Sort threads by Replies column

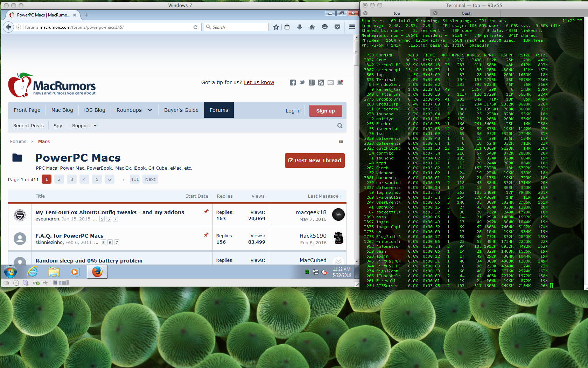pyautogui.click(x=225, y=196)
